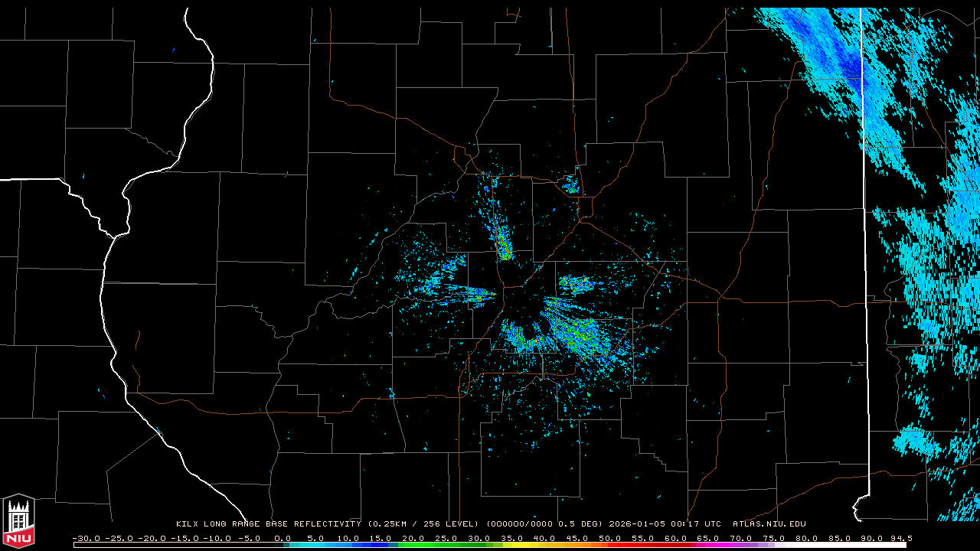This screenshot has height=551, width=980.
Task: Click the 2026-01-05 00:17 UTC timestamp
Action: (x=665, y=524)
